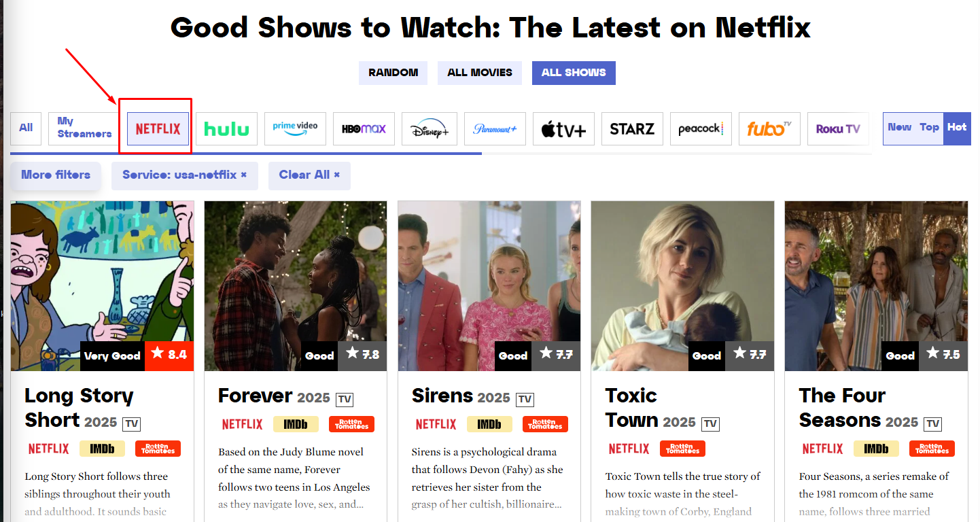Screen dimensions: 980x522
Task: Choose the STARZ service logo
Action: [632, 129]
